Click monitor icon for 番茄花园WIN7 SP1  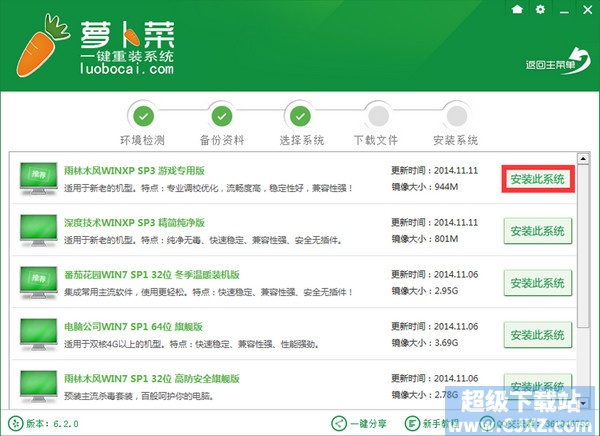[39, 283]
